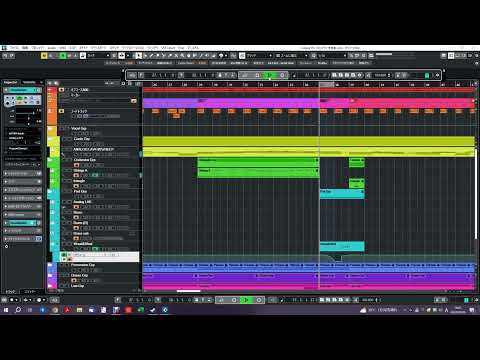Image resolution: width=480 pixels, height=360 pixels.
Task: Collapse the Vocal Grp folder icon
Action: click(50, 129)
